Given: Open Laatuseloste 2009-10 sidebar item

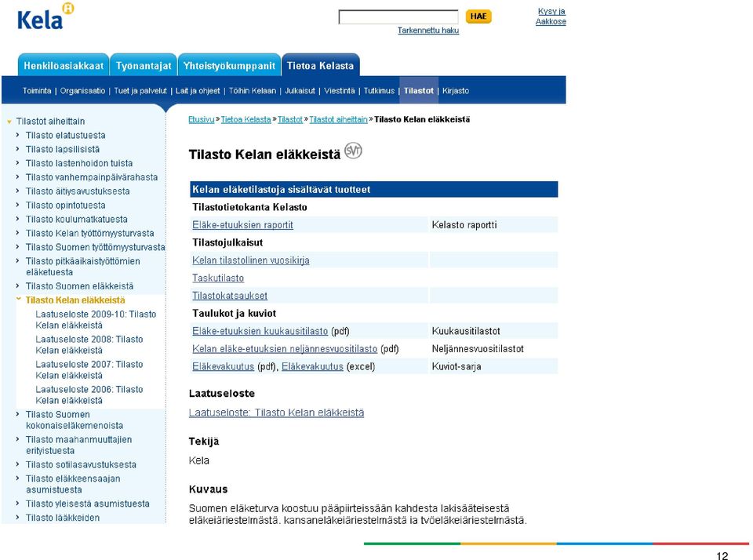Looking at the screenshot, I should coord(96,319).
